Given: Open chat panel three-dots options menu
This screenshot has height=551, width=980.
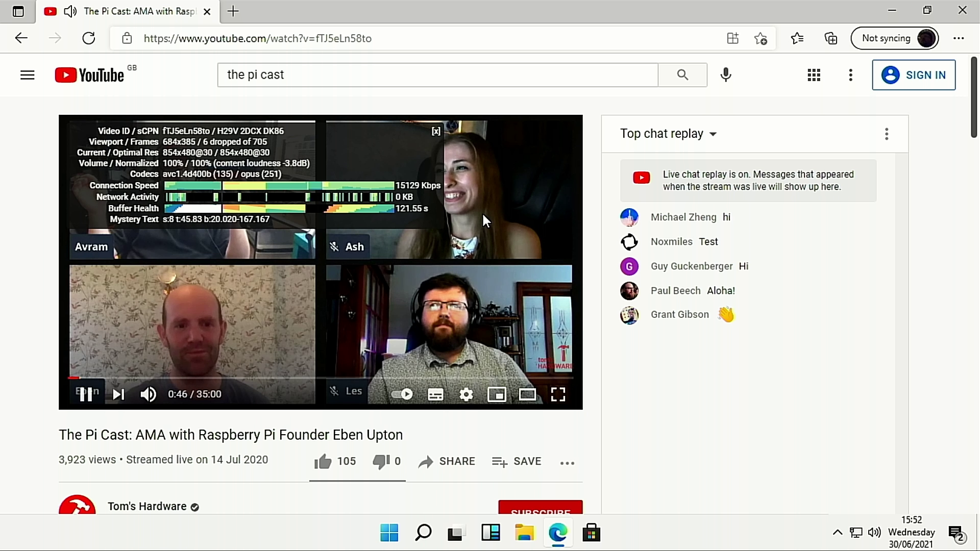Looking at the screenshot, I should pyautogui.click(x=887, y=134).
